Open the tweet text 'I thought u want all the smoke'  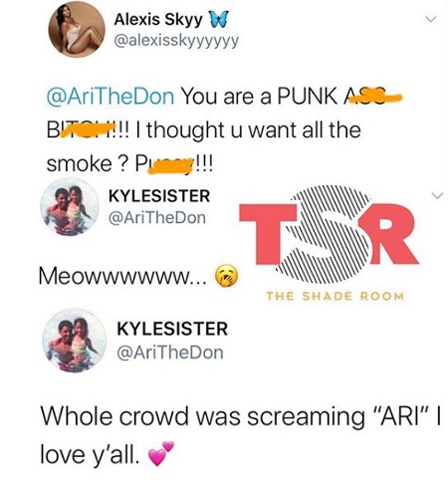(203, 146)
